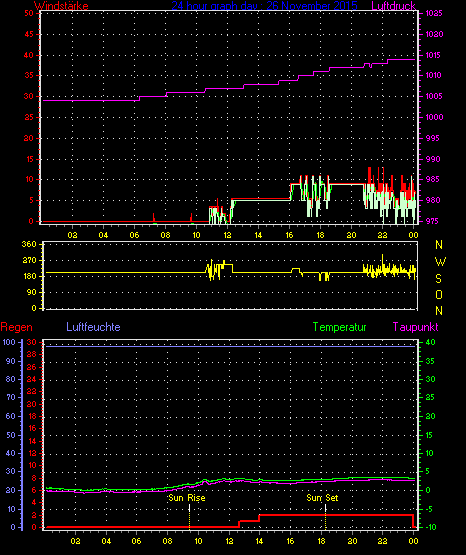Click the Sun Rise marker label
The height and width of the screenshot is (555, 466).
(187, 498)
